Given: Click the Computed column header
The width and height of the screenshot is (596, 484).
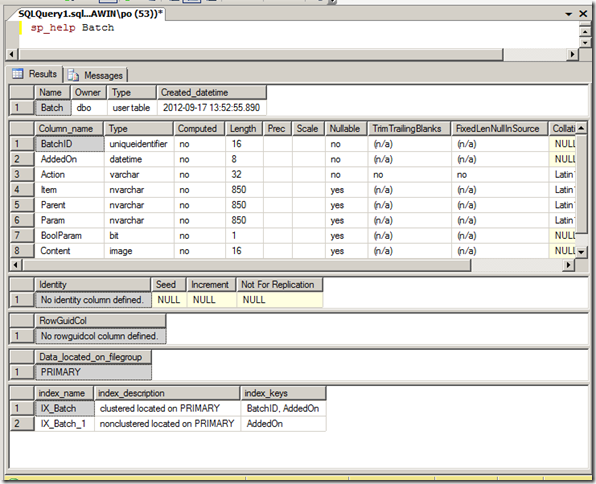Looking at the screenshot, I should (199, 129).
